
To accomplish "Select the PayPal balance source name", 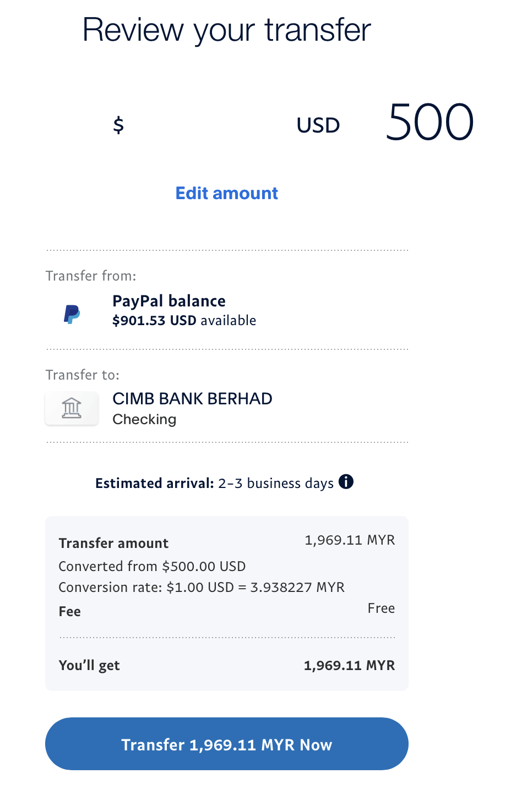I will pos(169,301).
